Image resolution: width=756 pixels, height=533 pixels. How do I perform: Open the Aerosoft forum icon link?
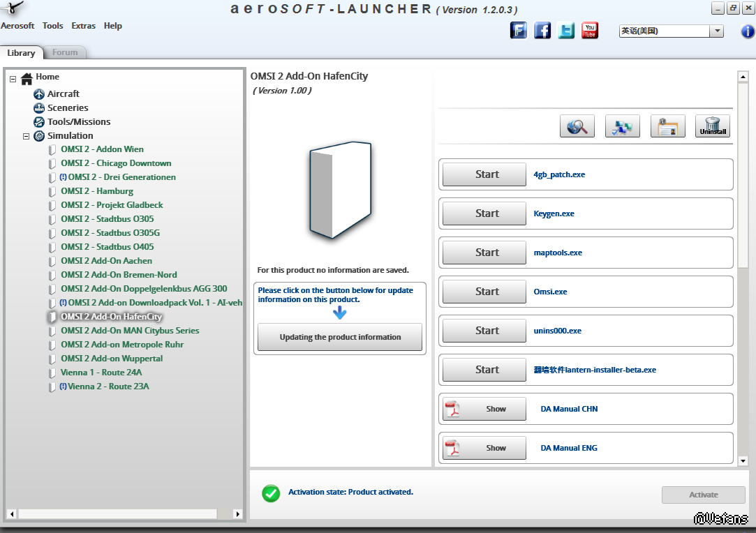[x=518, y=31]
